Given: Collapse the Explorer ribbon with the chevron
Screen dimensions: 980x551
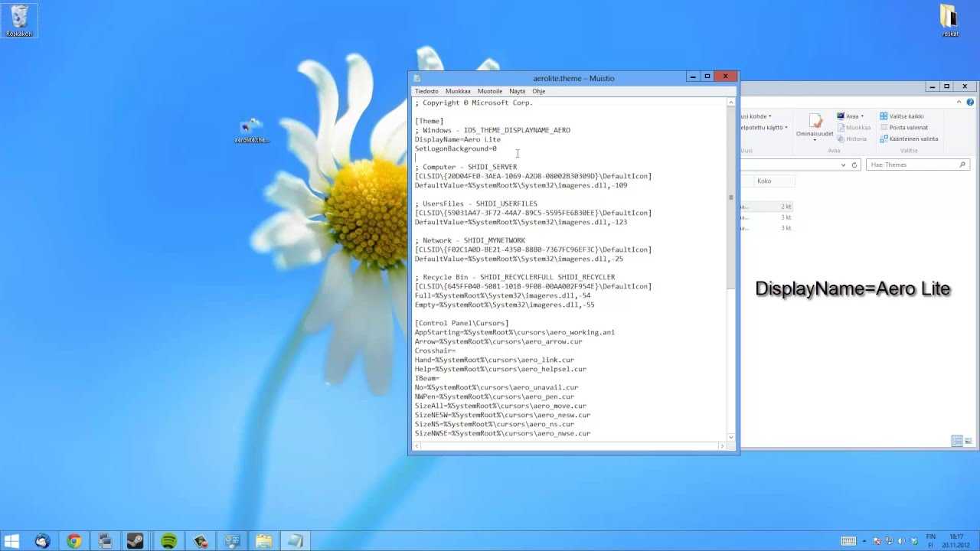Looking at the screenshot, I should coord(960,102).
